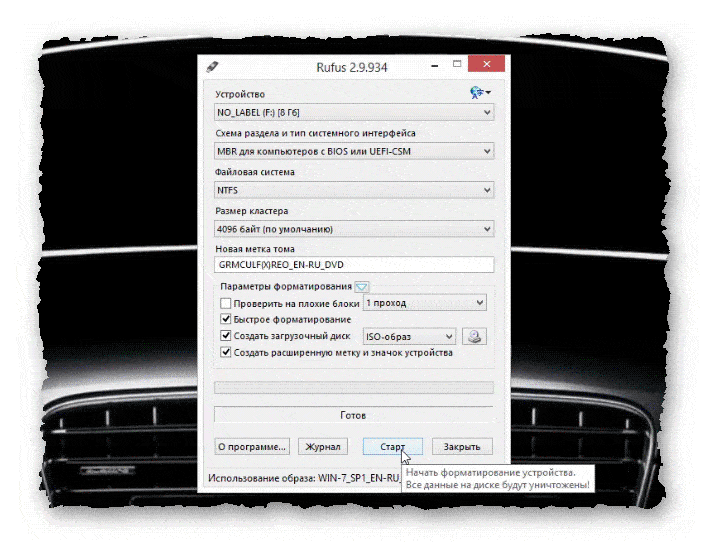Image resolution: width=704 pixels, height=544 pixels.
Task: Click the Rufus 2.9.934 title text
Action: [x=352, y=67]
